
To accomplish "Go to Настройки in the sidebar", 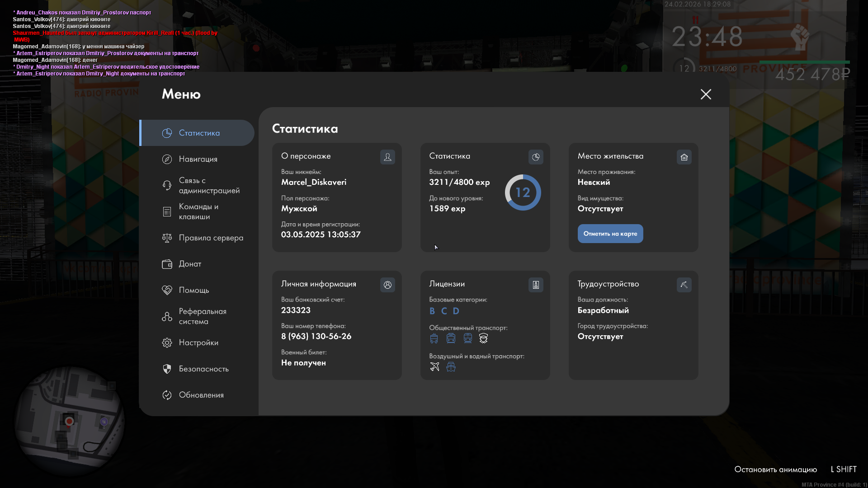I will click(198, 343).
